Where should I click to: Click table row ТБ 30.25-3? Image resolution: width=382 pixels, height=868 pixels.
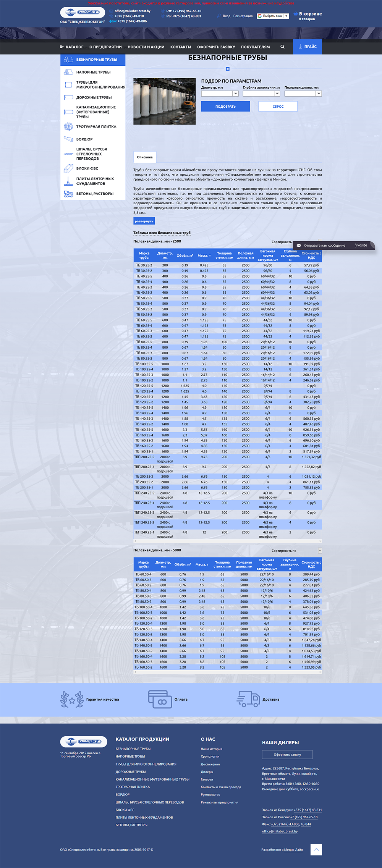pos(228,265)
